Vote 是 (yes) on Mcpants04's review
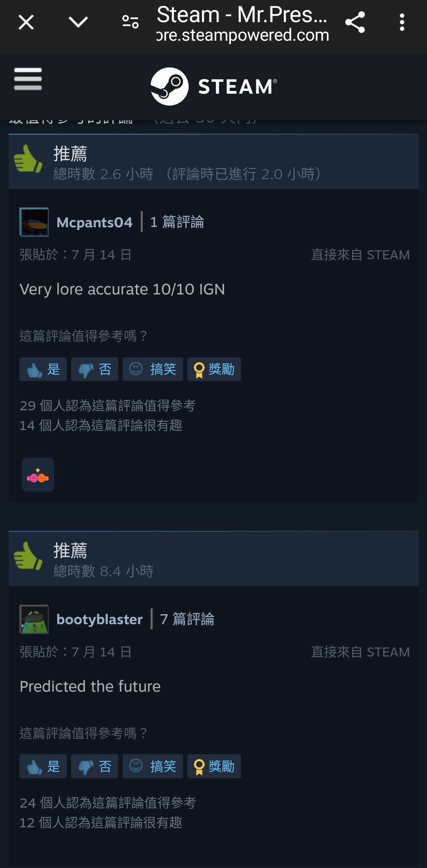The height and width of the screenshot is (868, 427). (x=43, y=369)
